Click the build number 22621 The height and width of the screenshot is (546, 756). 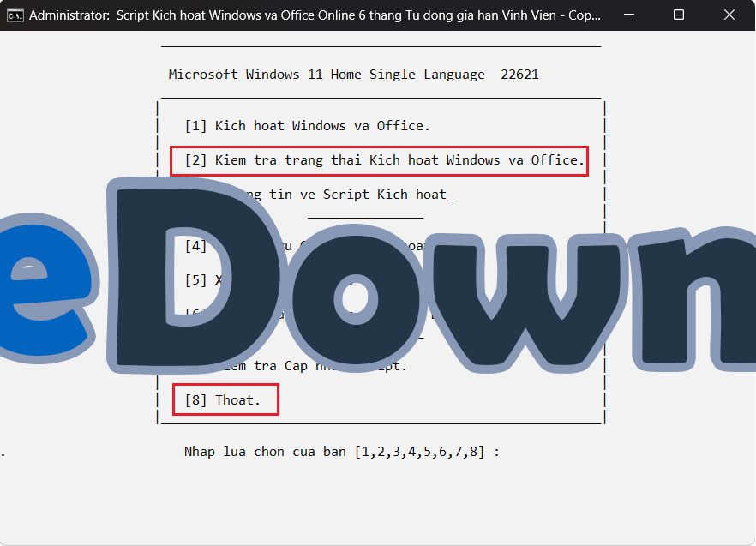[519, 75]
